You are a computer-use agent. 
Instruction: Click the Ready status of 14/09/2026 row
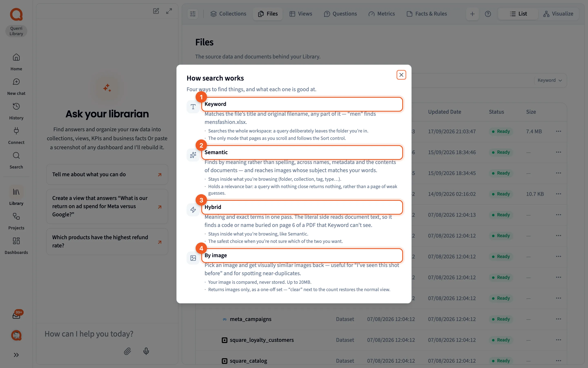[501, 194]
